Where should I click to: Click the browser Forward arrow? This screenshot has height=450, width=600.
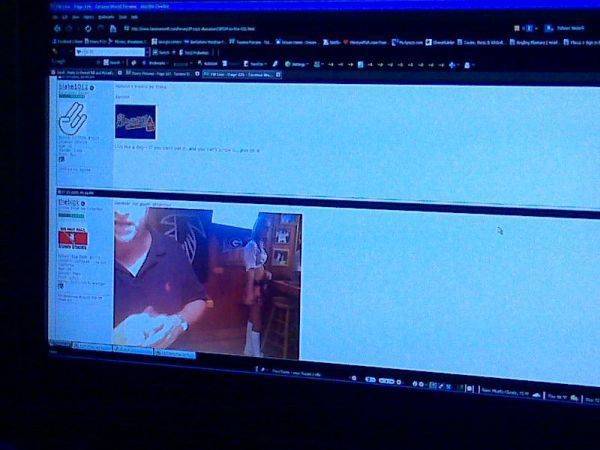coord(69,28)
